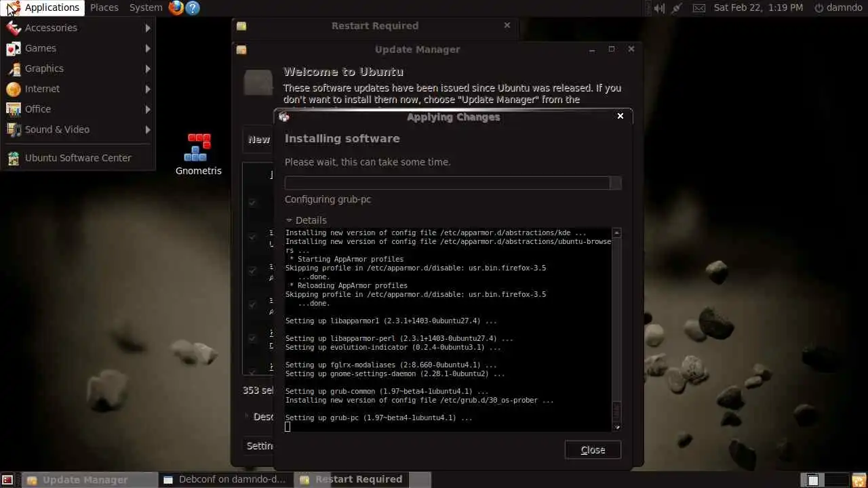Viewport: 868px width, 488px height.
Task: Launch Firefox from the top panel
Action: [x=176, y=7]
